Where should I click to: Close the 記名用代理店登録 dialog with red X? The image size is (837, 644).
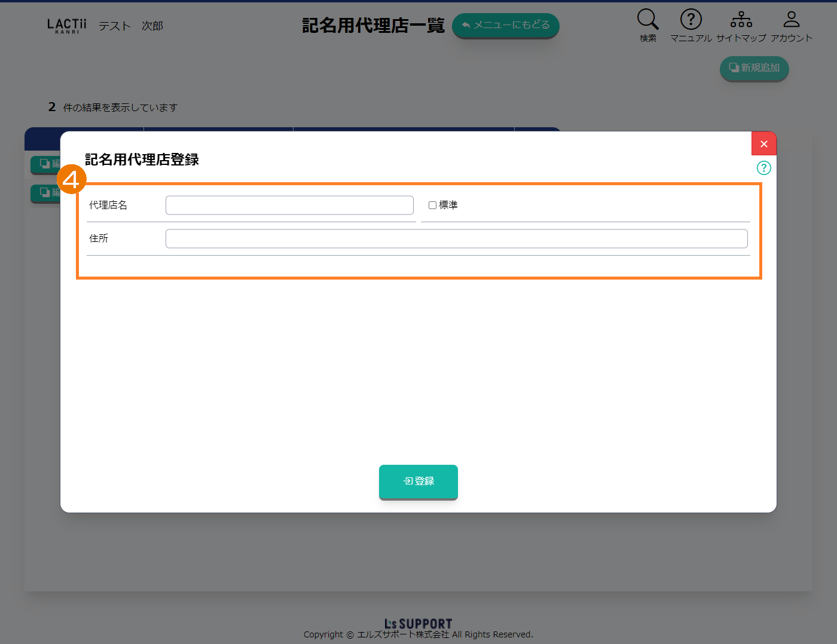(x=763, y=144)
